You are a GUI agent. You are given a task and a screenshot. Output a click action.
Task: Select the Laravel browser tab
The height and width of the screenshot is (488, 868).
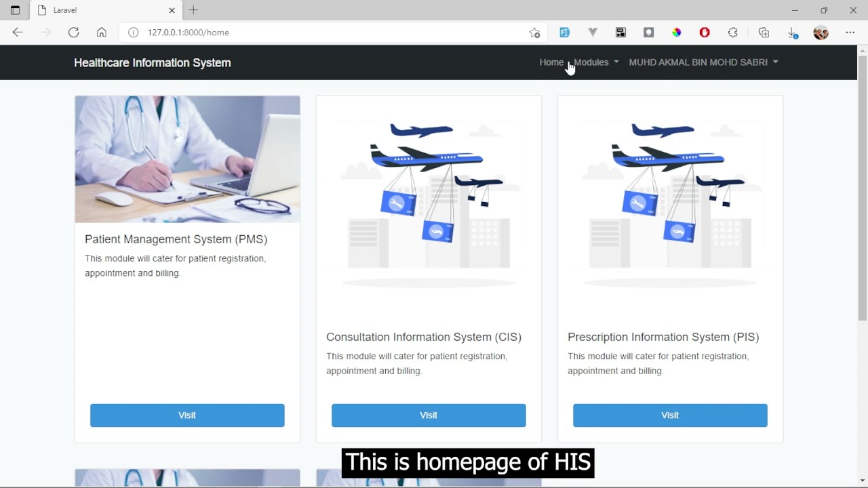point(106,11)
